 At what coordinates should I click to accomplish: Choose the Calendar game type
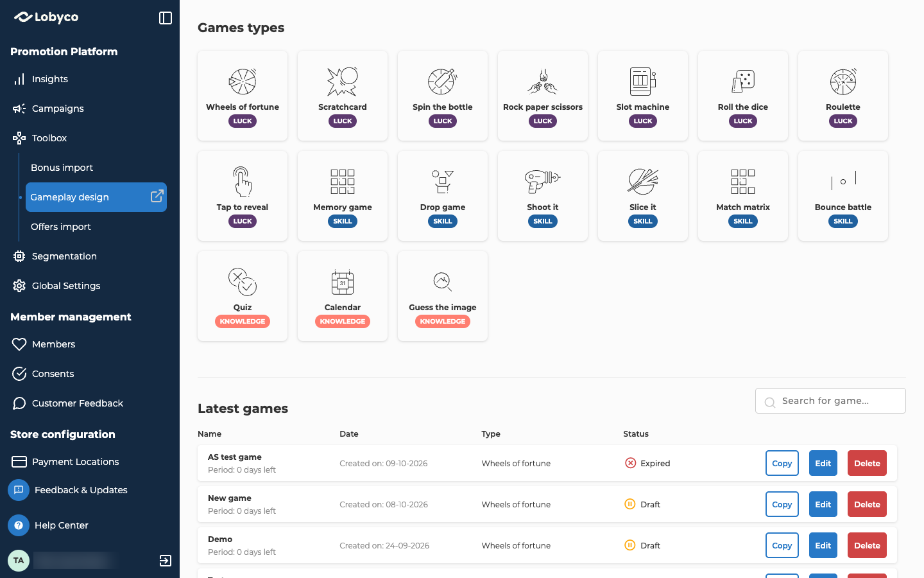(343, 296)
